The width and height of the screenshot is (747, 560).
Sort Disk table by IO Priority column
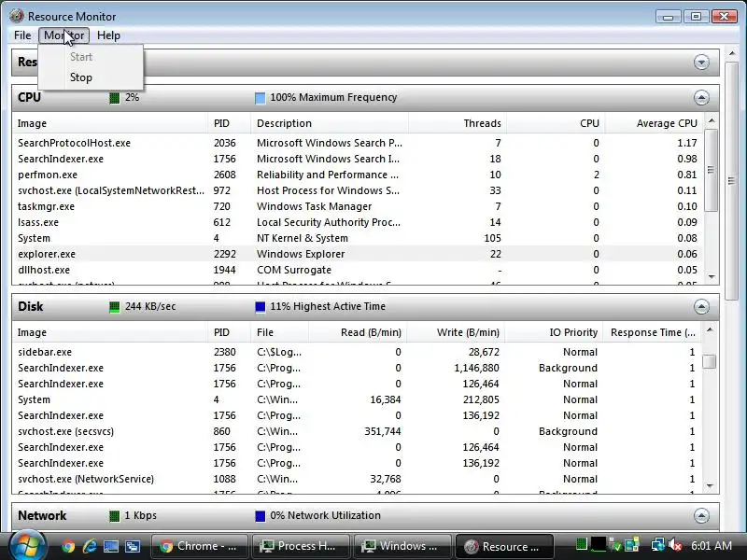554,332
